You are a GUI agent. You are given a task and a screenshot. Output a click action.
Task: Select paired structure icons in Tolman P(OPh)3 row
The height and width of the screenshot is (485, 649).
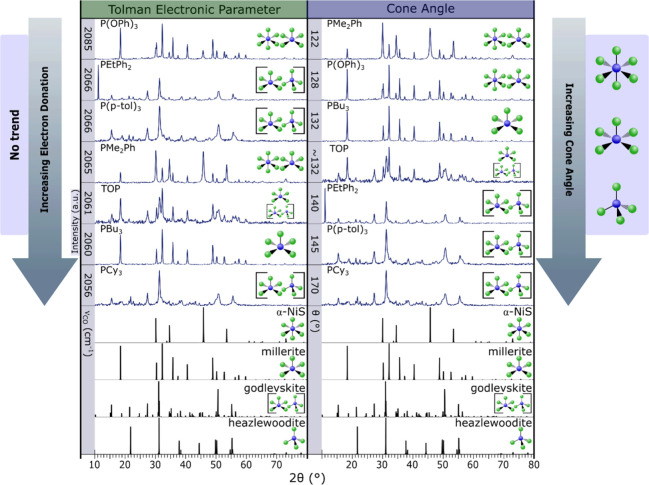click(280, 40)
